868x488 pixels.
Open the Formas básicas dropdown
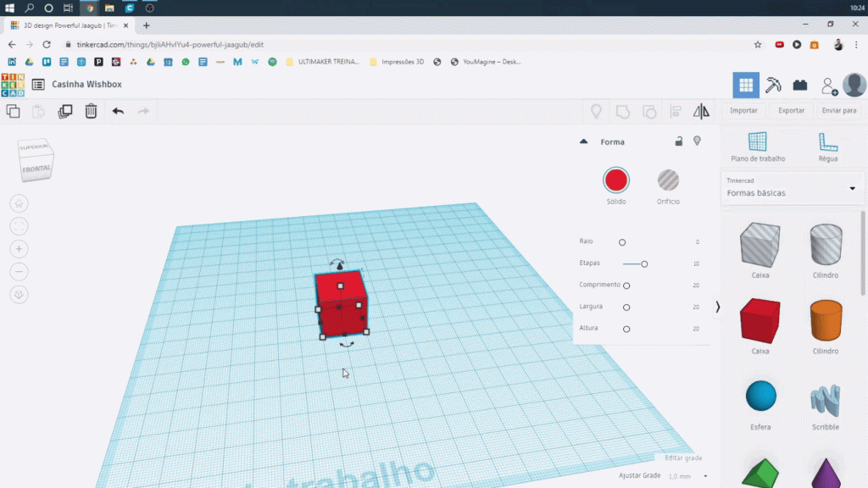pyautogui.click(x=792, y=188)
